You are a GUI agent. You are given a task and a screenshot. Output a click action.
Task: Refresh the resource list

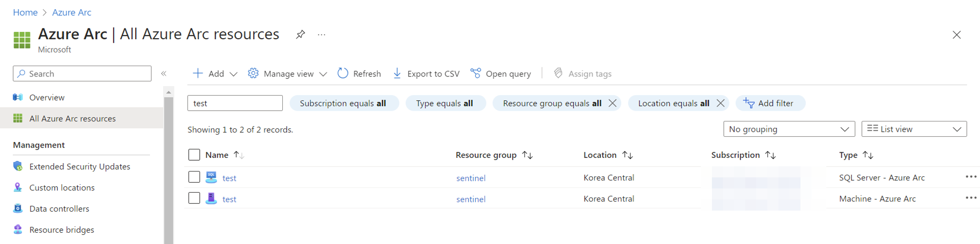359,73
